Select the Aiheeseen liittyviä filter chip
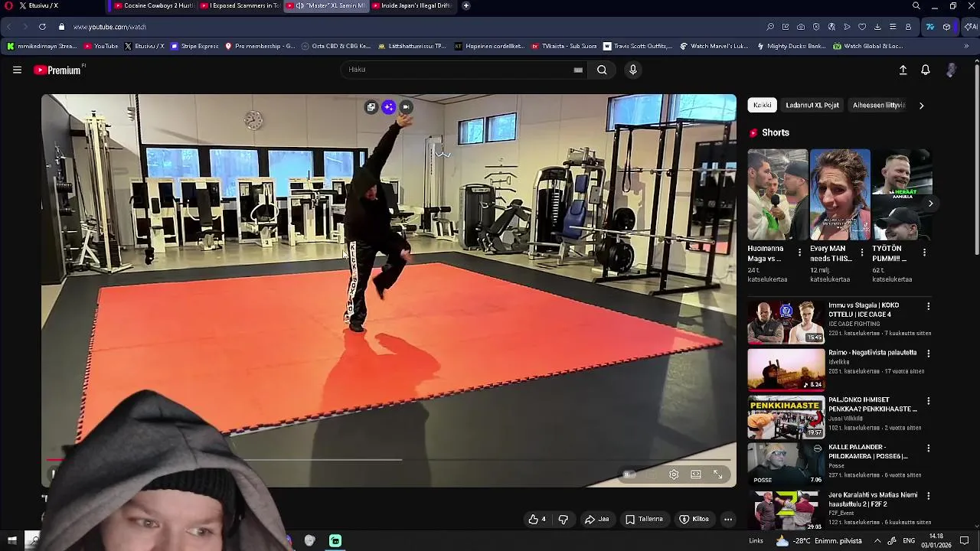This screenshot has width=980, height=551. pyautogui.click(x=878, y=106)
